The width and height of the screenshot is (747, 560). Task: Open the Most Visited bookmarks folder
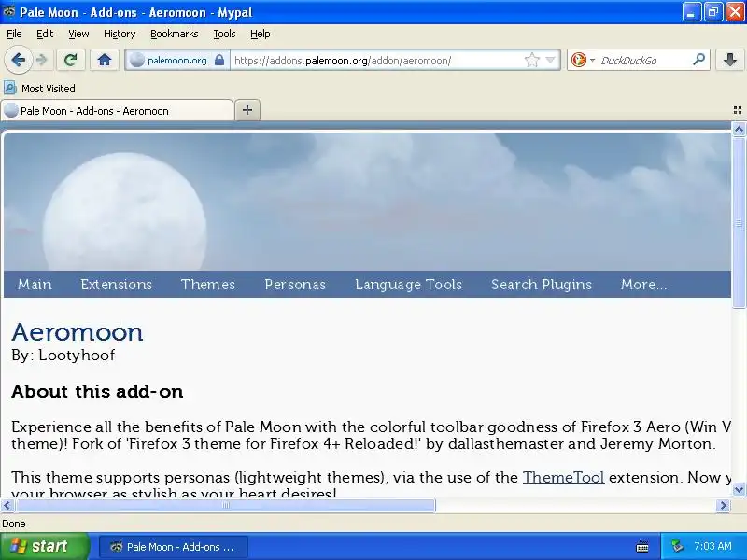pyautogui.click(x=39, y=88)
